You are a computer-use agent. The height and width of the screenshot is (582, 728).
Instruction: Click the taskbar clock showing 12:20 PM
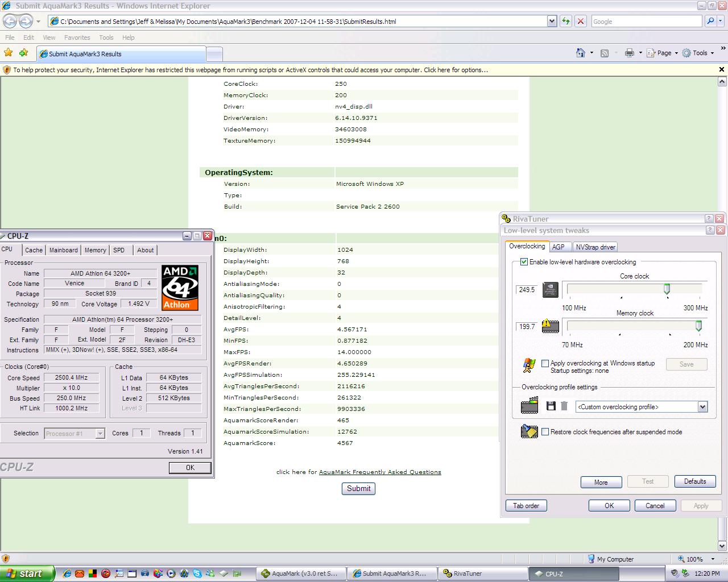tap(707, 573)
